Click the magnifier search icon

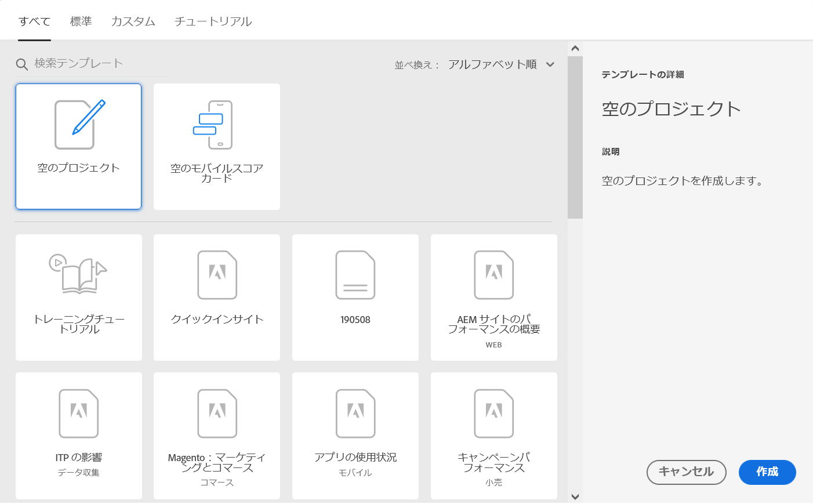[x=22, y=64]
